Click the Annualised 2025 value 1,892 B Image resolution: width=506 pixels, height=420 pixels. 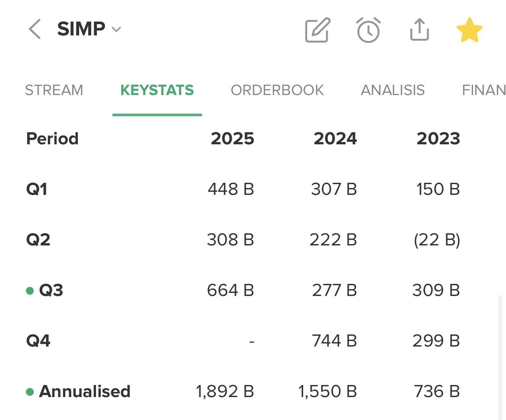click(224, 391)
